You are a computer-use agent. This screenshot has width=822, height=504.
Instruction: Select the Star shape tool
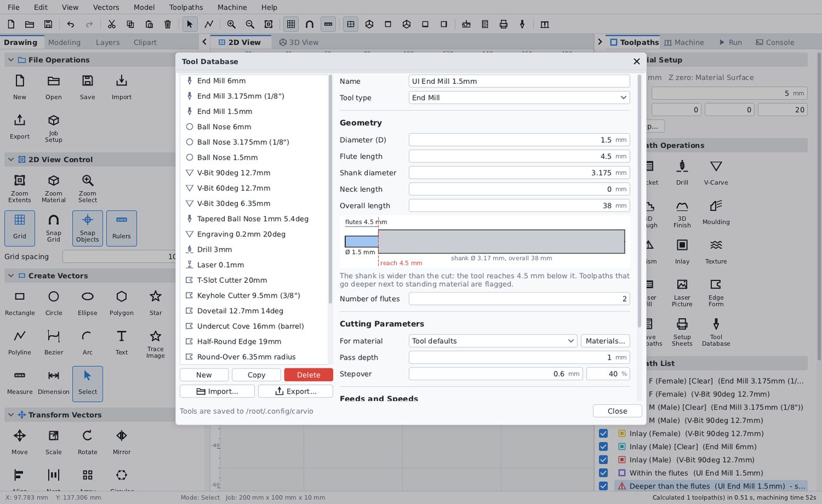pos(156,303)
